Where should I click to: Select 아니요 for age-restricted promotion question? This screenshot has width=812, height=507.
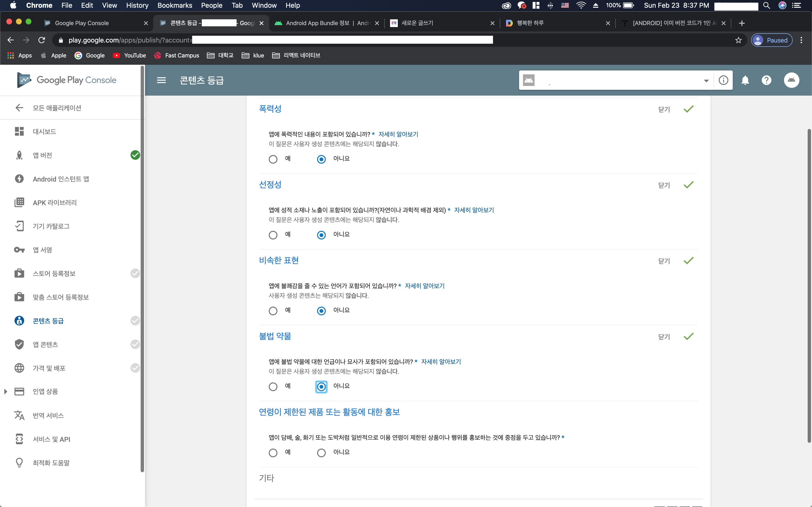321,453
